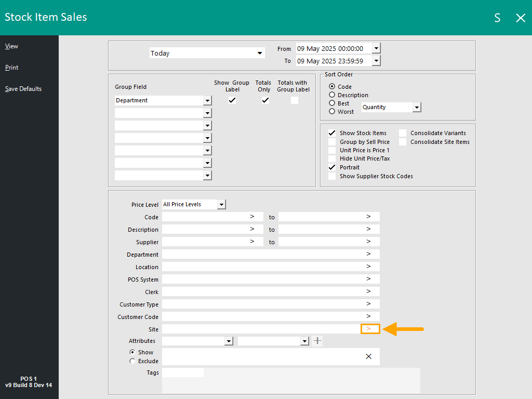Open POS System filter lookup arrow
Viewport: 532px width, 399px height.
click(368, 279)
